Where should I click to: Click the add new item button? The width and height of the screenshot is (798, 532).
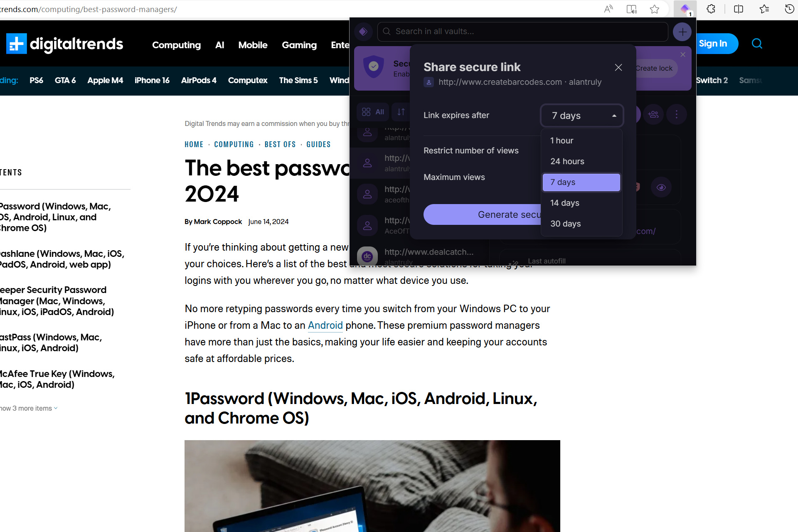pos(682,32)
